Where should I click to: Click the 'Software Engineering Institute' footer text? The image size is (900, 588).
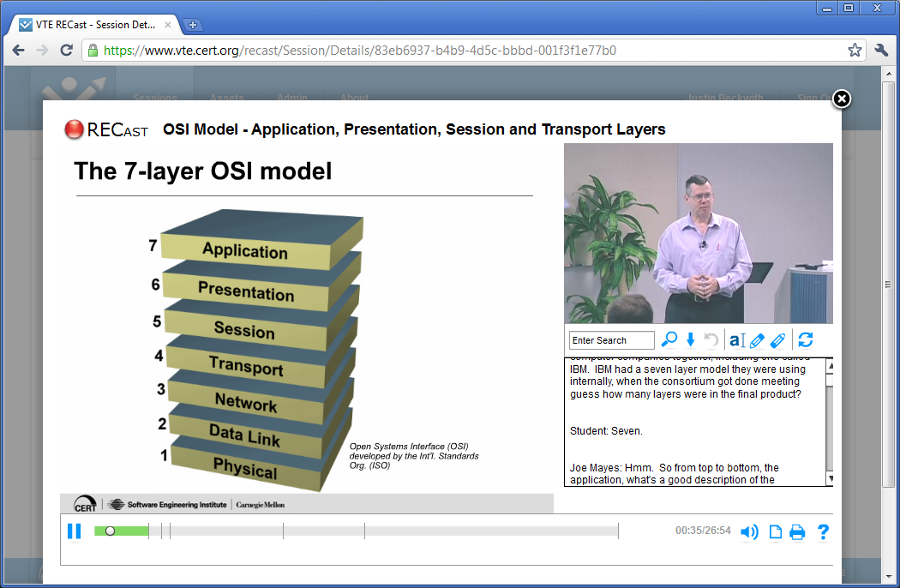point(177,505)
